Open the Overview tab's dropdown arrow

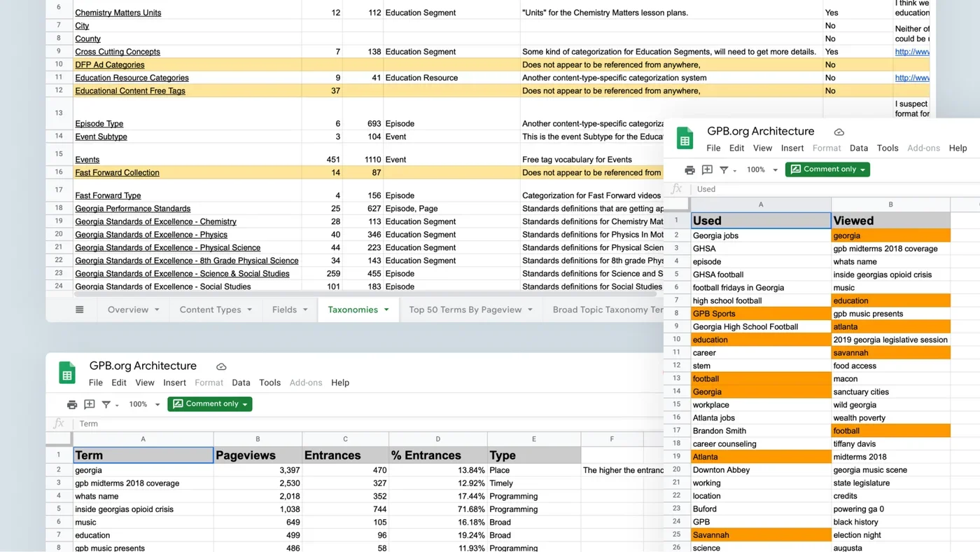point(157,310)
